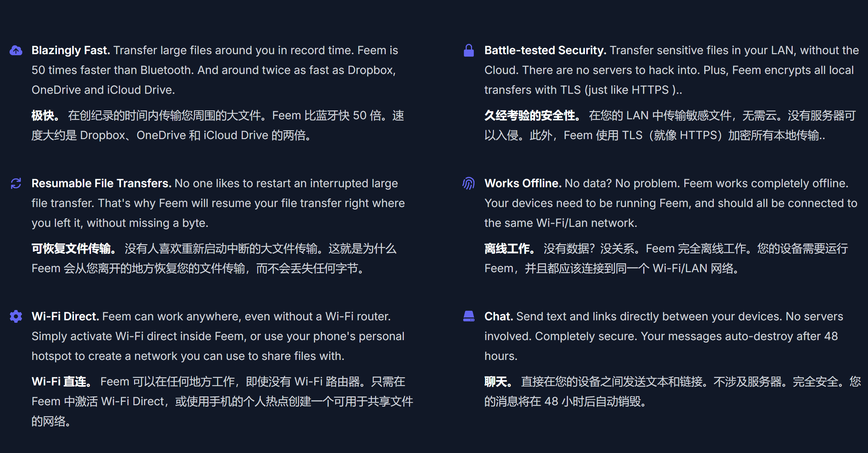Click the word 'hours.' in Chat description
868x453 pixels.
coord(501,356)
